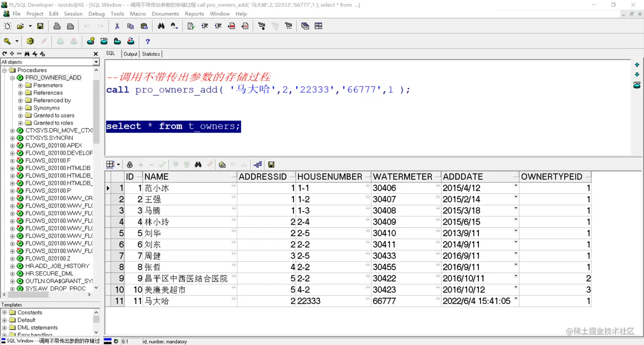The image size is (644, 345).
Task: Select the HR.ADD_JOB_HISTORY procedure
Action: [57, 266]
